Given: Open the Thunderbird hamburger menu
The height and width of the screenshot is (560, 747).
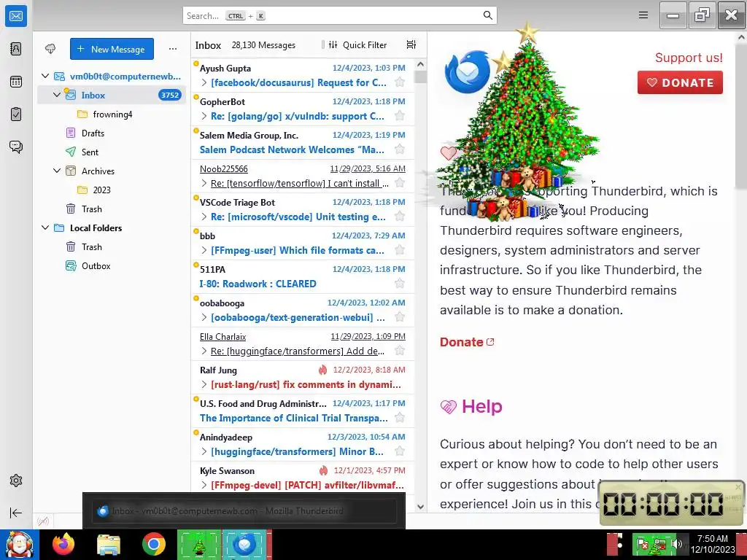Looking at the screenshot, I should 643,15.
